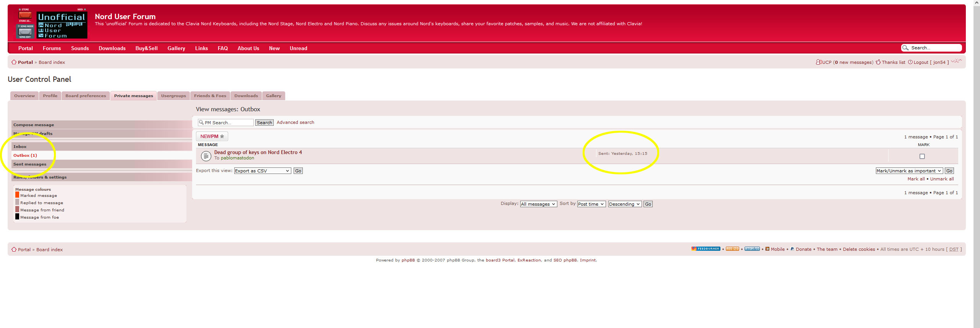Screen dimensions: 980x328
Task: Click Go next to Export as CSV
Action: [x=298, y=171]
